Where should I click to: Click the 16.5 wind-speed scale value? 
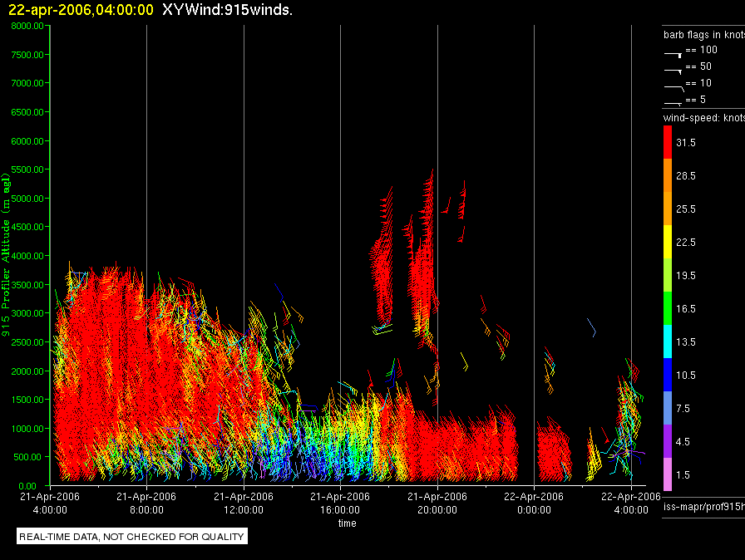pos(686,309)
